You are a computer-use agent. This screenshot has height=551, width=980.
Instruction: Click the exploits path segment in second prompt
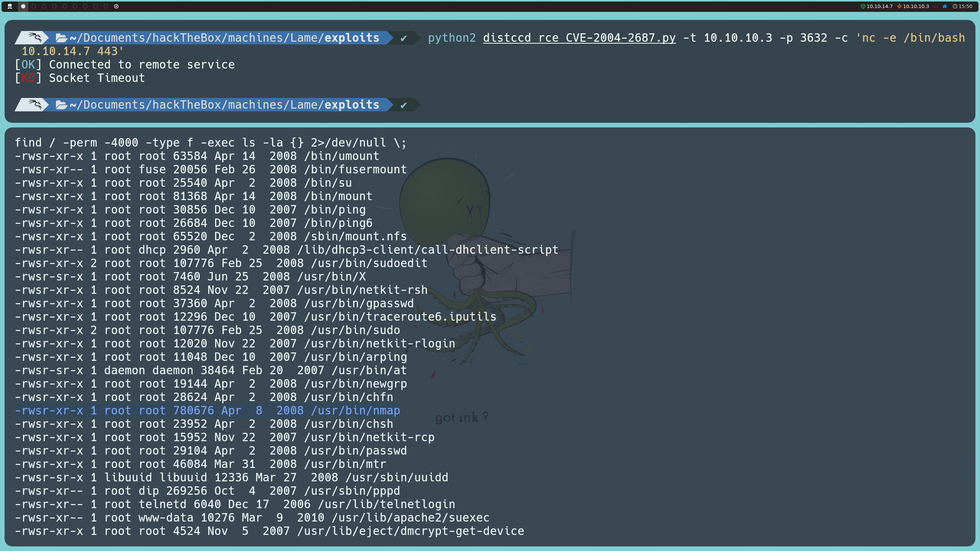(351, 105)
